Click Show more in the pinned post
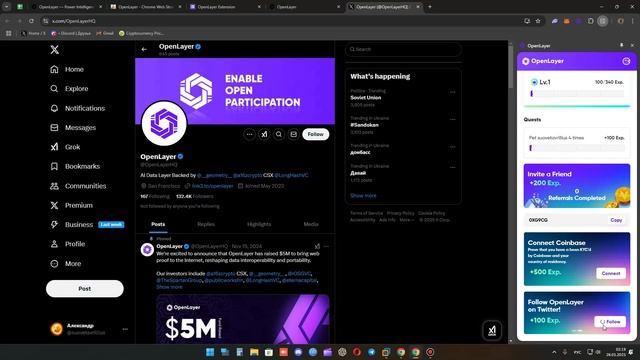The image size is (640, 360). [169, 287]
